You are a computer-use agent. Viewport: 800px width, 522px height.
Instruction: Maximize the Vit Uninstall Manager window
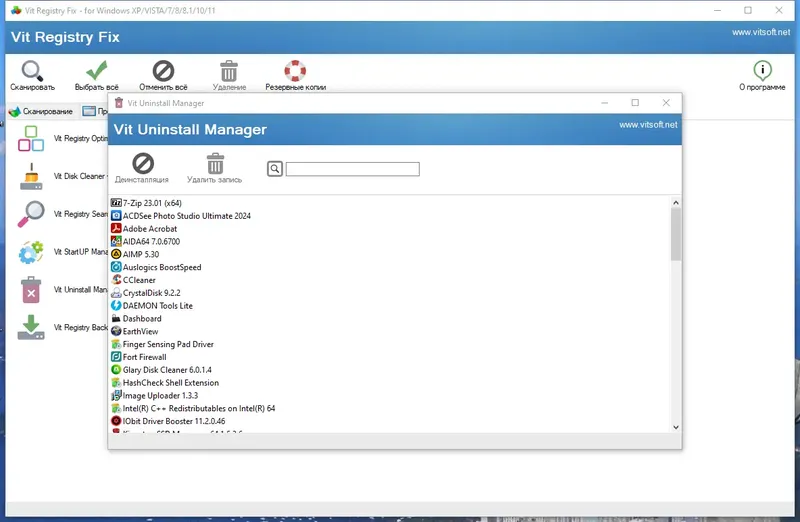635,103
